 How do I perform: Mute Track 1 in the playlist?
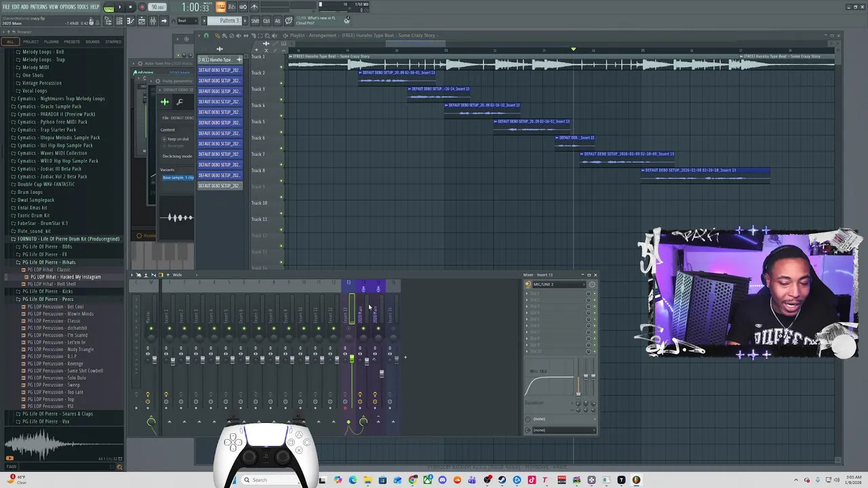point(281,68)
